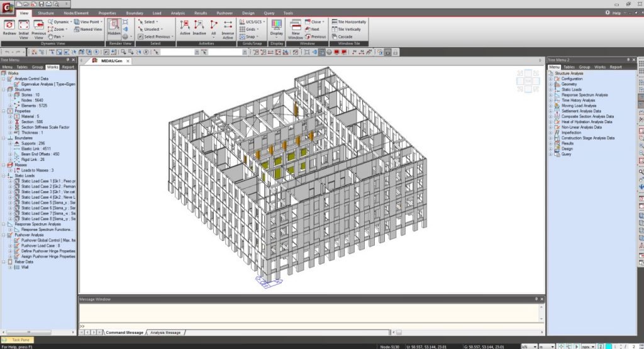Screen dimensions: 644x349
Task: Toggle the Snap option in Grids/Snap group
Action: 250,36
